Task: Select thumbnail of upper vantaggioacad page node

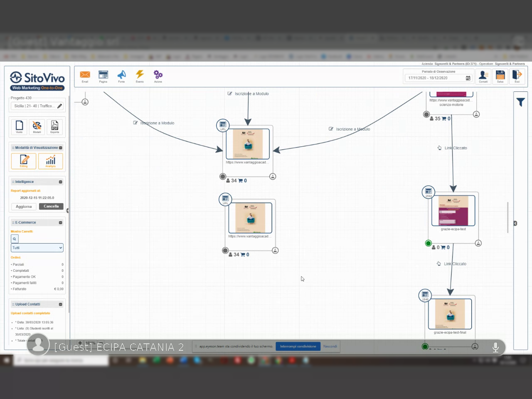Action: [x=248, y=144]
